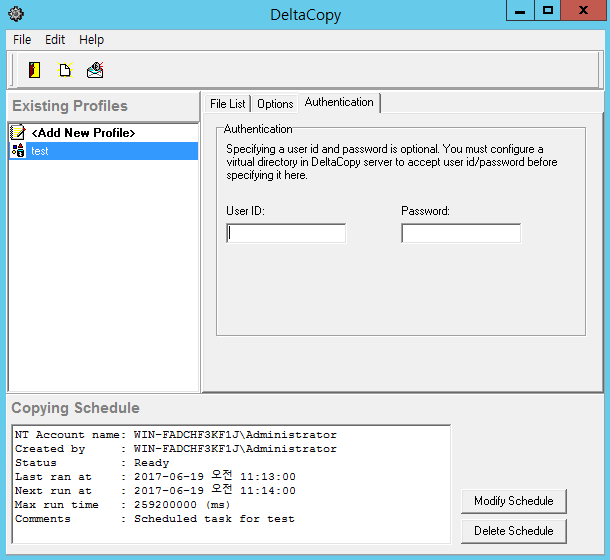Open the Edit menu
The width and height of the screenshot is (610, 560).
55,40
